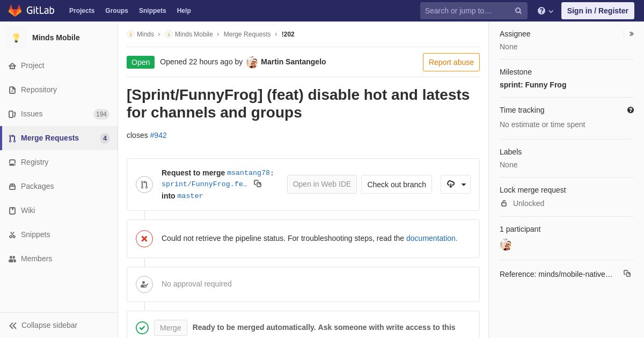Click the Check out branch button
The width and height of the screenshot is (644, 338).
397,185
